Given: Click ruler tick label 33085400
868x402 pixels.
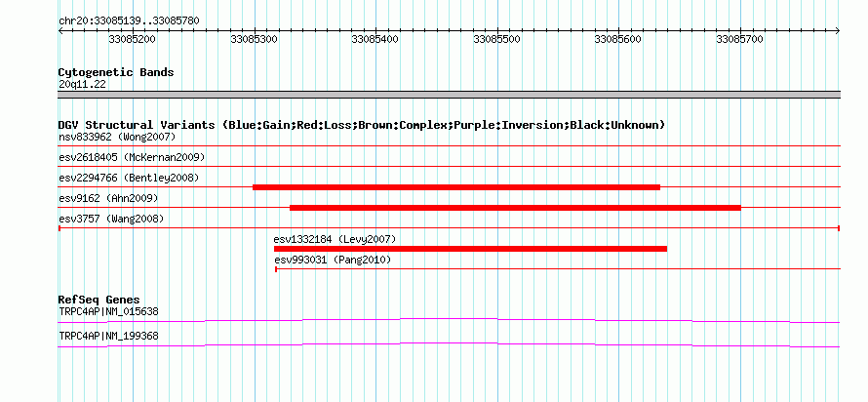Looking at the screenshot, I should pyautogui.click(x=375, y=39).
